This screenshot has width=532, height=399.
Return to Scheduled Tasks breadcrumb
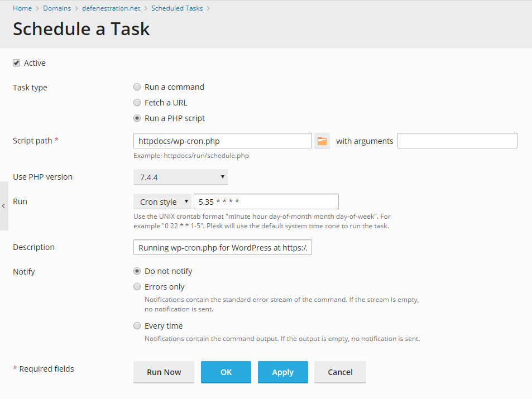177,8
